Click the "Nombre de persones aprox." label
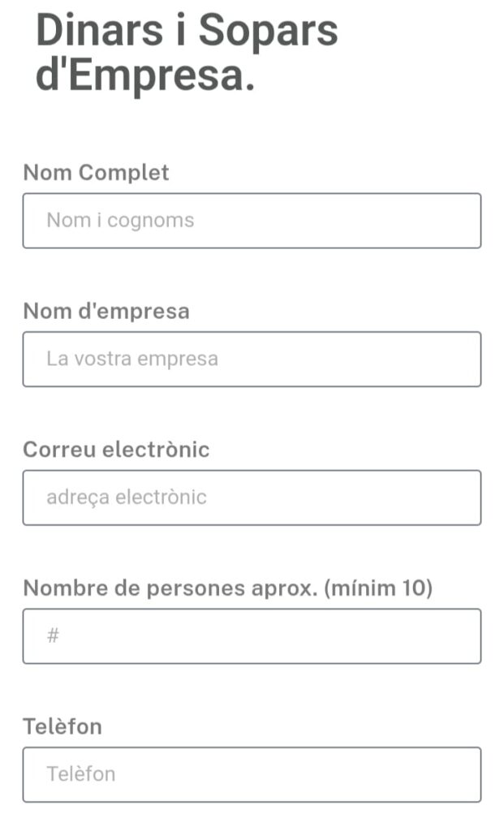 (170, 588)
